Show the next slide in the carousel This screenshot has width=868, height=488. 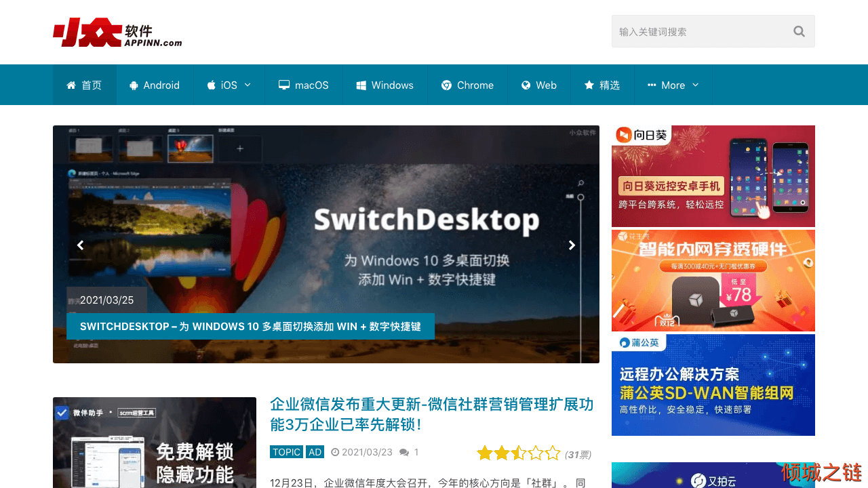coord(572,245)
